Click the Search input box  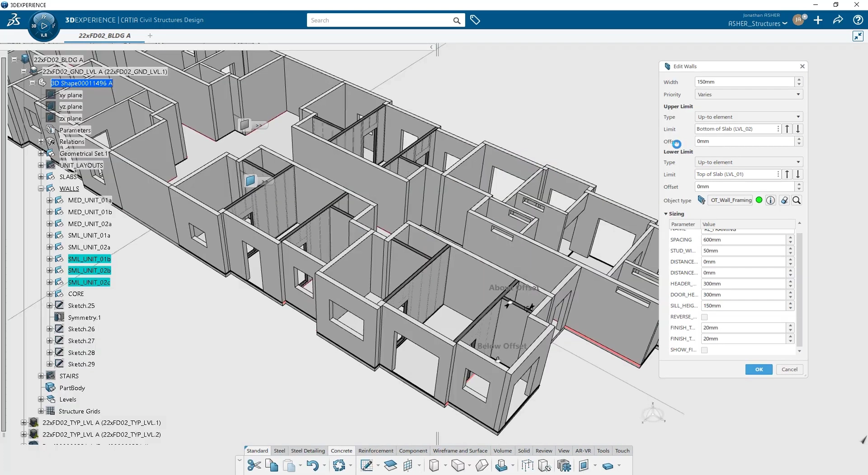(380, 20)
